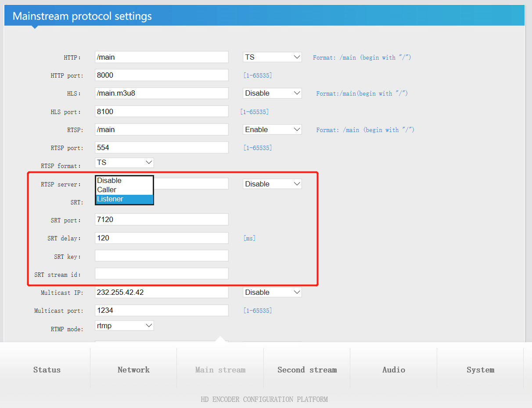Open the SRT encryption Disable dropdown

[272, 183]
